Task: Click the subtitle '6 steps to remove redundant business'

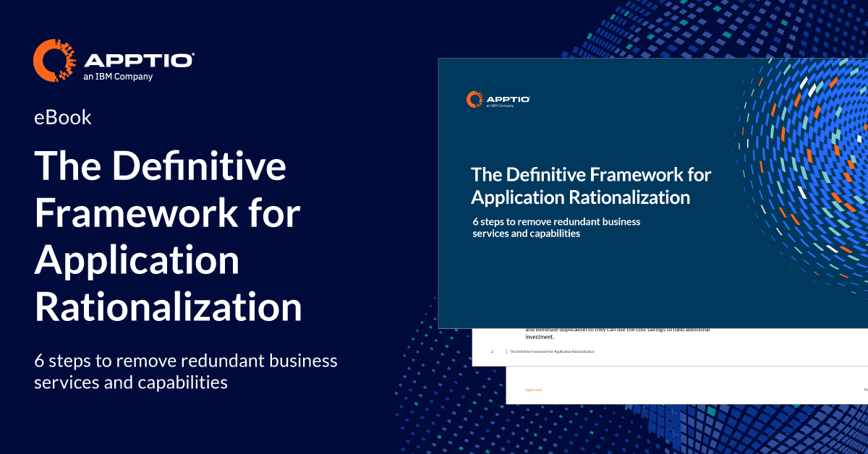Action: coord(184,360)
